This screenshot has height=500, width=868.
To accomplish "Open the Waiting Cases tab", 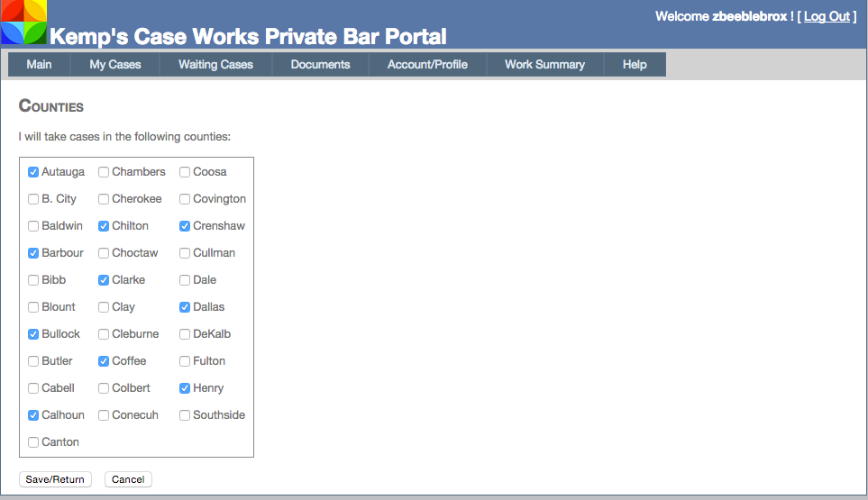I will (x=215, y=65).
